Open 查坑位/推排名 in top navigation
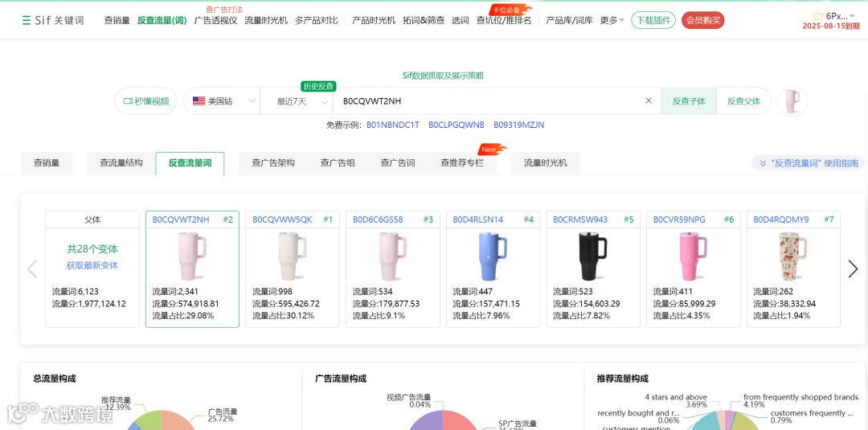Image resolution: width=868 pixels, height=430 pixels. click(x=504, y=20)
